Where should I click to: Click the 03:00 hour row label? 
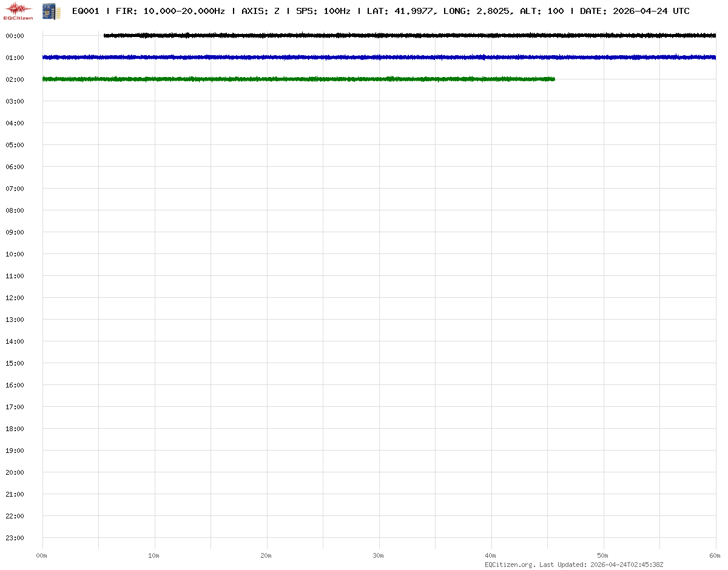pos(15,101)
